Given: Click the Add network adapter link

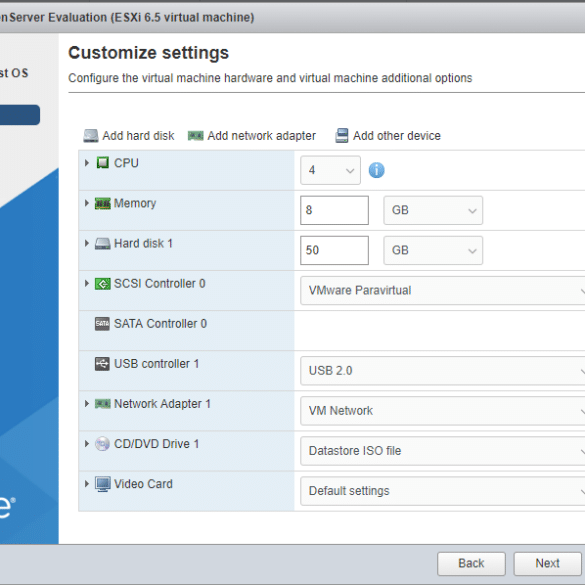Looking at the screenshot, I should (262, 136).
